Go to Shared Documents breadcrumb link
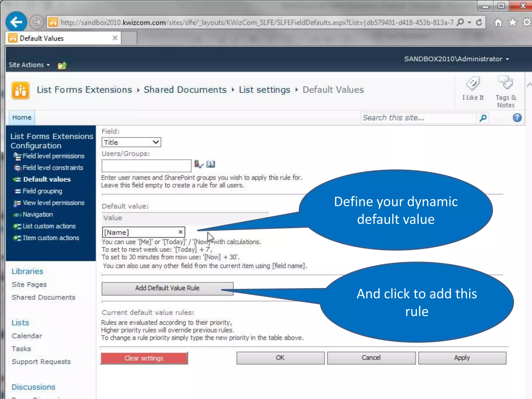The width and height of the screenshot is (532, 399). click(185, 90)
